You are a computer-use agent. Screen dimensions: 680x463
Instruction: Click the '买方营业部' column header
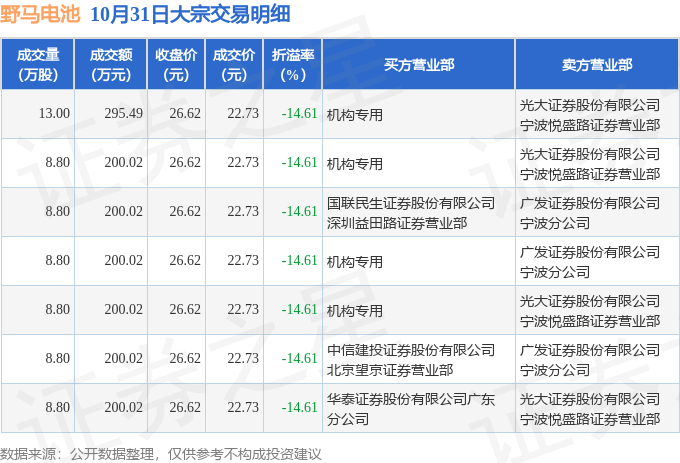418,65
